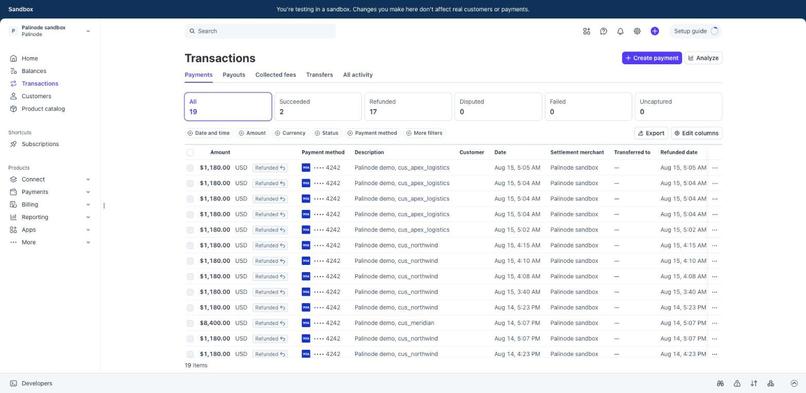The image size is (806, 393).
Task: Switch to the Collected fees tab
Action: pyautogui.click(x=276, y=75)
